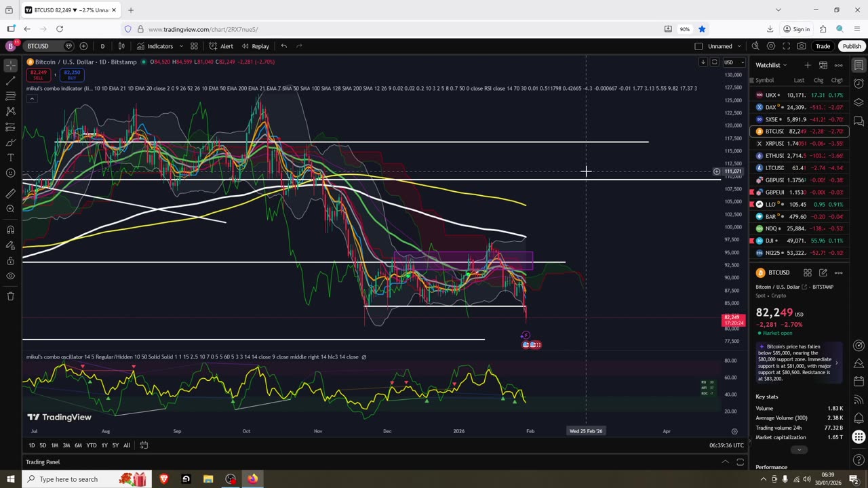Enter fullscreen mode icon
This screenshot has height=488, width=868.
(x=787, y=46)
